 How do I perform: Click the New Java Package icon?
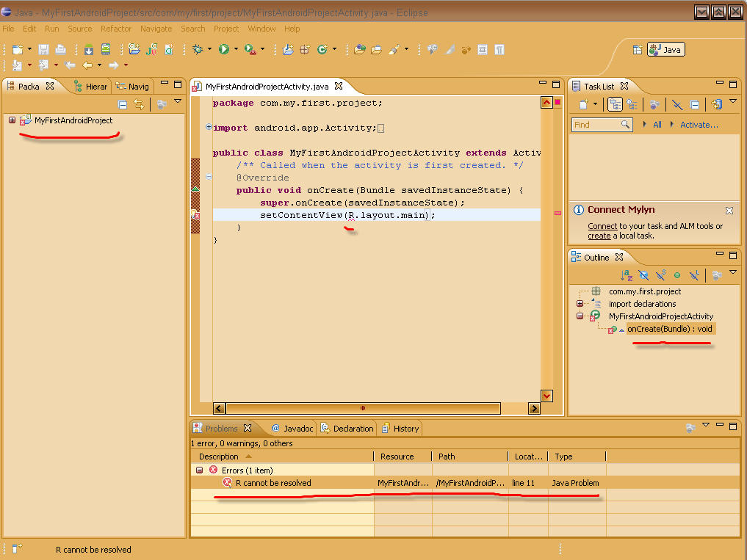[x=305, y=49]
